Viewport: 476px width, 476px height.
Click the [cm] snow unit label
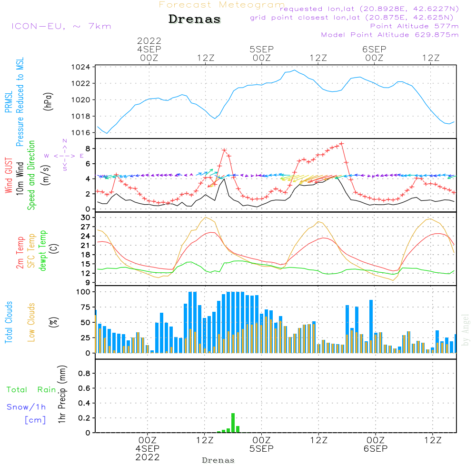[x=35, y=420]
